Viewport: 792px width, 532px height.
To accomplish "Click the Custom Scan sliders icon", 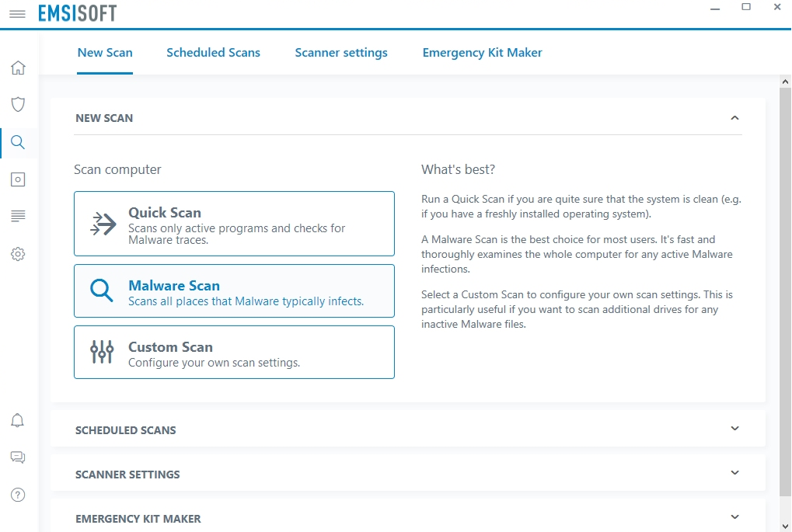I will pos(102,352).
